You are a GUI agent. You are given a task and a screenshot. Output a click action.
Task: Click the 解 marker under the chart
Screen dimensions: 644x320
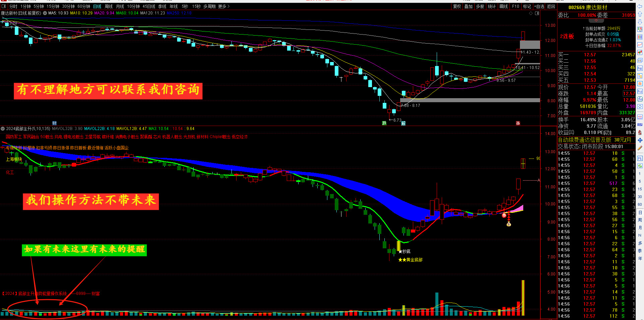[x=403, y=123]
